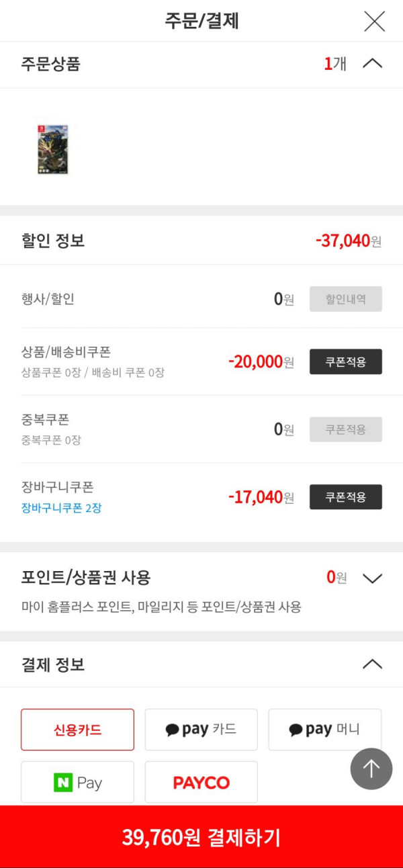This screenshot has height=868, width=403.
Task: Choose Kakao pay 카드 payment option
Action: 201,730
